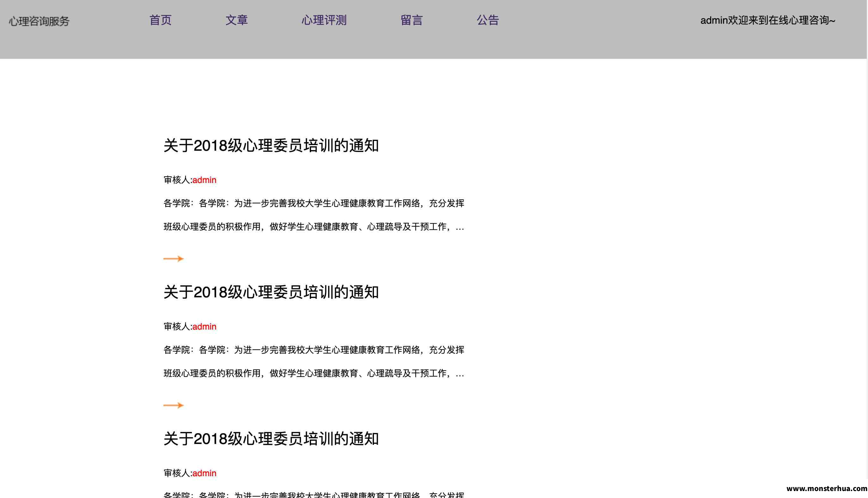
Task: Click the red admin reviewer in the second notice
Action: (204, 327)
